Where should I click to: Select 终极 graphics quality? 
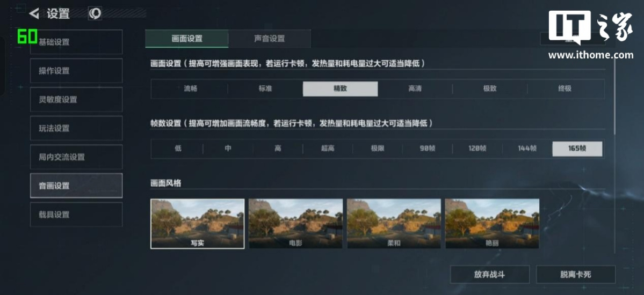[565, 88]
